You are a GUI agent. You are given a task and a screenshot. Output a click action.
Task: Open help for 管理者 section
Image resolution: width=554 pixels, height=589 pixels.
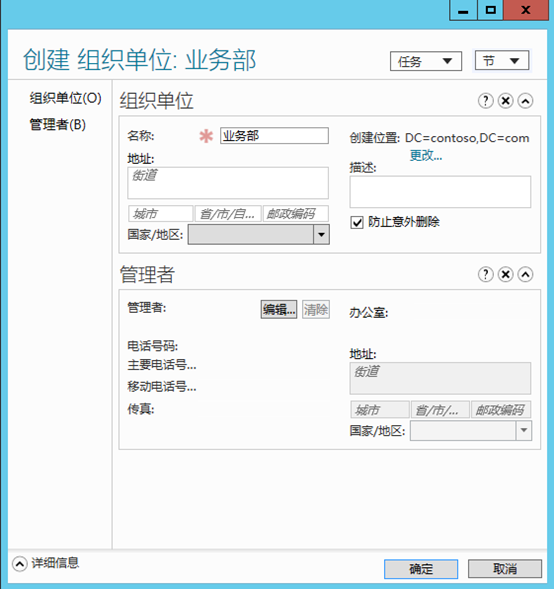485,274
